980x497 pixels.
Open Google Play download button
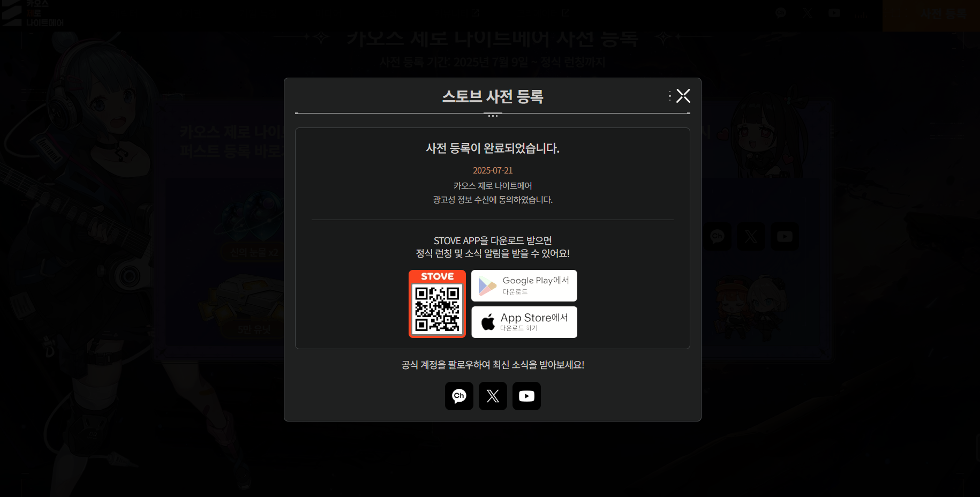coord(524,286)
